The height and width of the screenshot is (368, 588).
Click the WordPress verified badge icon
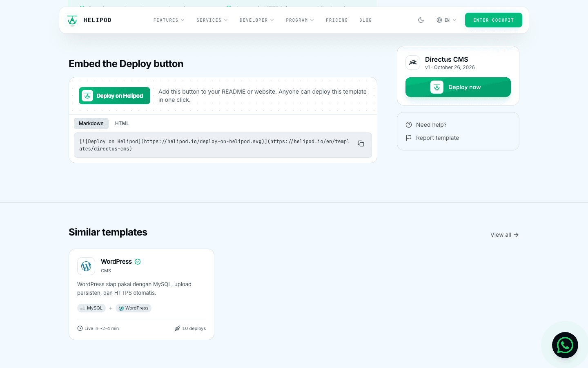[138, 262]
